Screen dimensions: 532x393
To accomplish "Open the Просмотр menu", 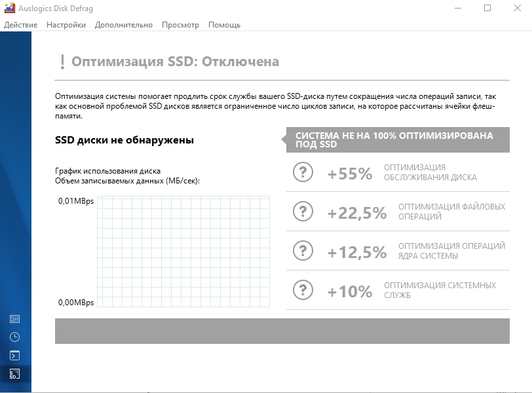I will tap(180, 25).
